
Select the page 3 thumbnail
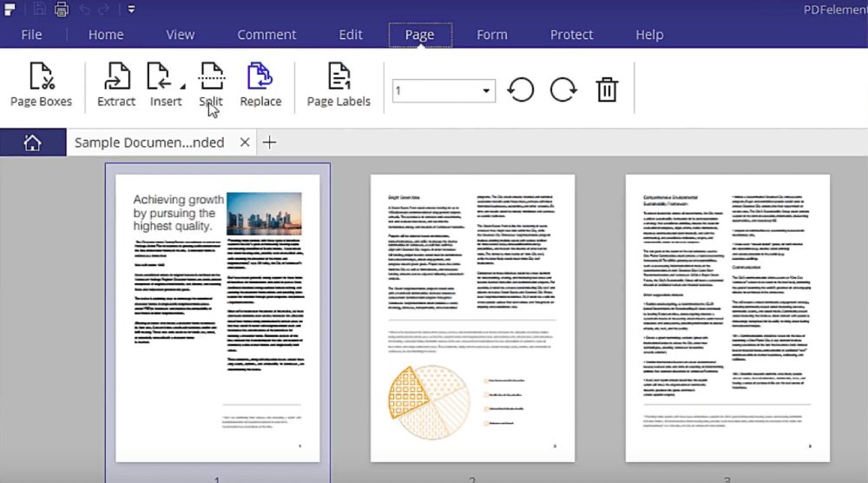(727, 318)
